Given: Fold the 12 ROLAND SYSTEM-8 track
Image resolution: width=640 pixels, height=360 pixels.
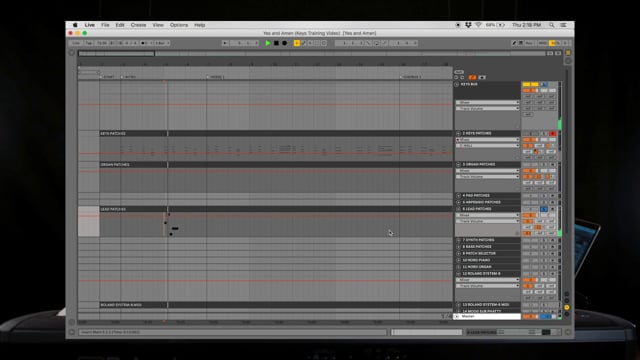Looking at the screenshot, I should click(458, 273).
